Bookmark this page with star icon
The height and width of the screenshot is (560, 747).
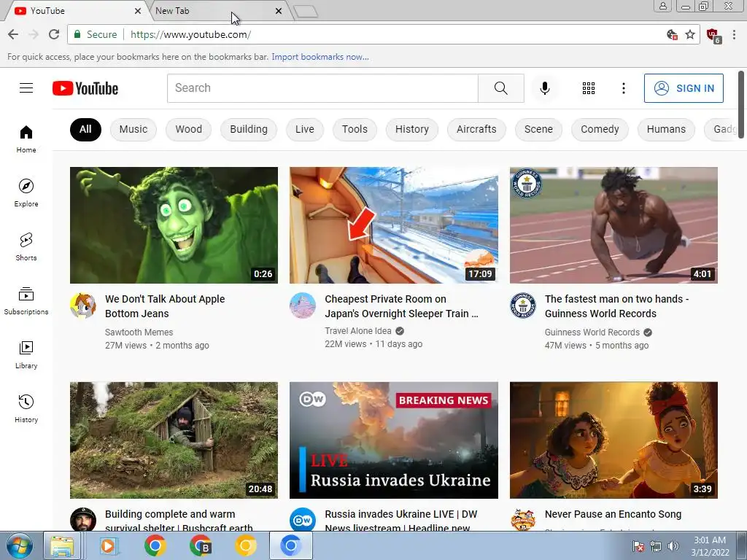click(690, 34)
